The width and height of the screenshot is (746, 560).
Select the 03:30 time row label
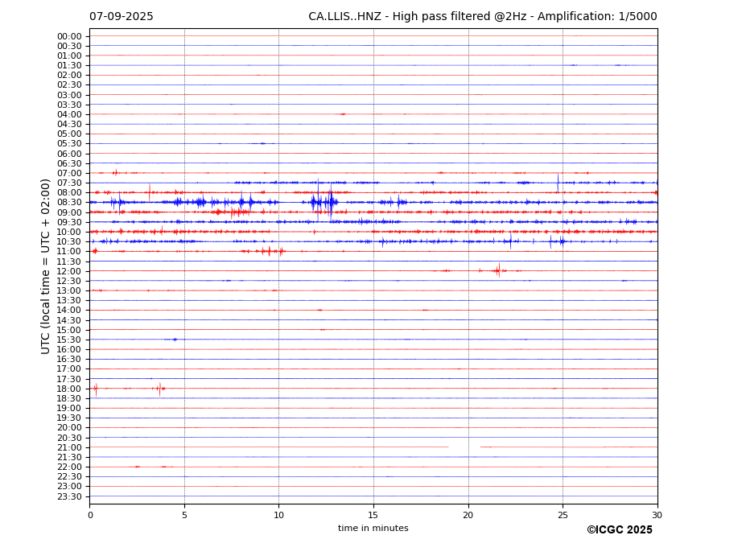(x=69, y=105)
